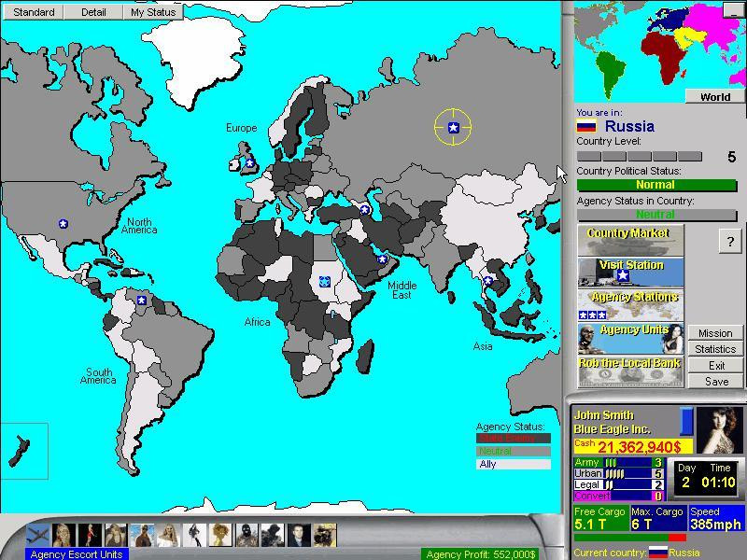This screenshot has width=747, height=560.
Task: Open the Mission button
Action: (x=715, y=333)
